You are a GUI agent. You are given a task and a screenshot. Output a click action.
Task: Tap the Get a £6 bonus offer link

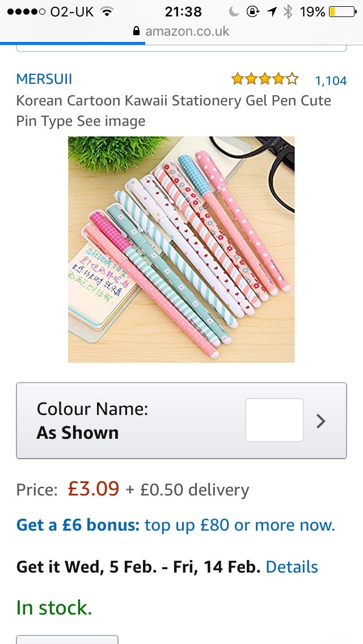click(175, 525)
